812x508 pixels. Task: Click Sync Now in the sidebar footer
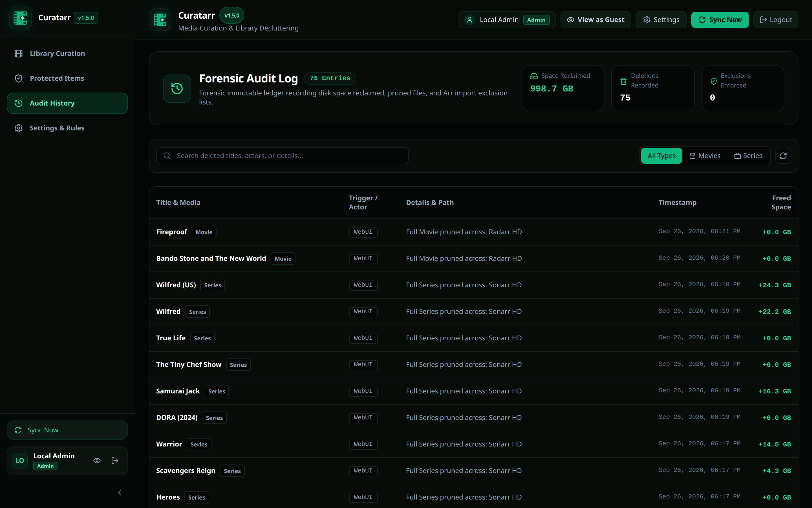(67, 430)
